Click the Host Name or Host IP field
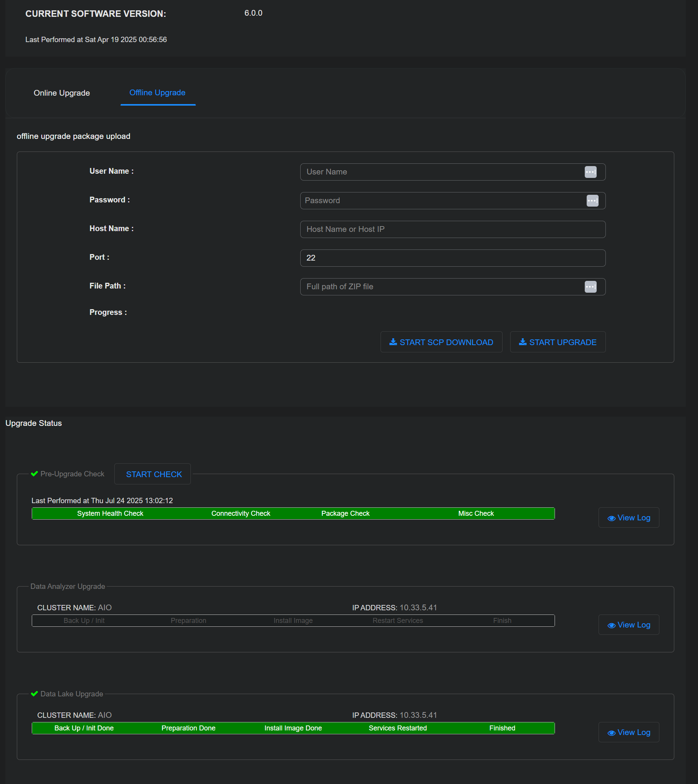The height and width of the screenshot is (784, 698). (452, 230)
